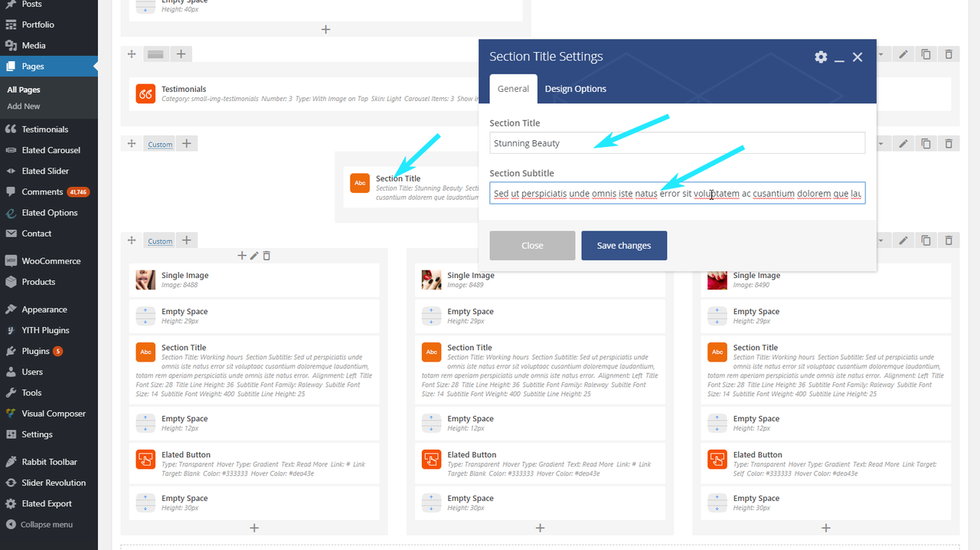Edit the Stunning Beauty section row
Screen dimensions: 980x550
(x=903, y=143)
